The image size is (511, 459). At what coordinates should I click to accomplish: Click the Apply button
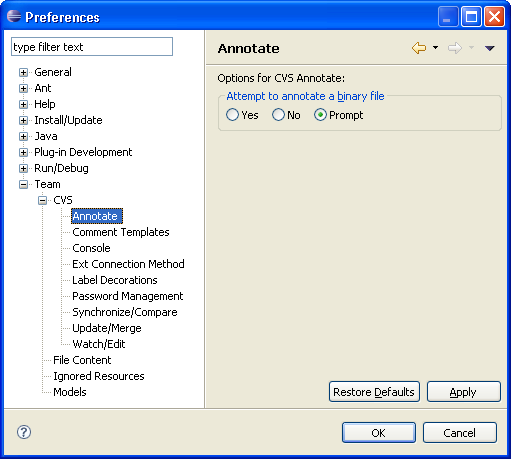point(464,392)
